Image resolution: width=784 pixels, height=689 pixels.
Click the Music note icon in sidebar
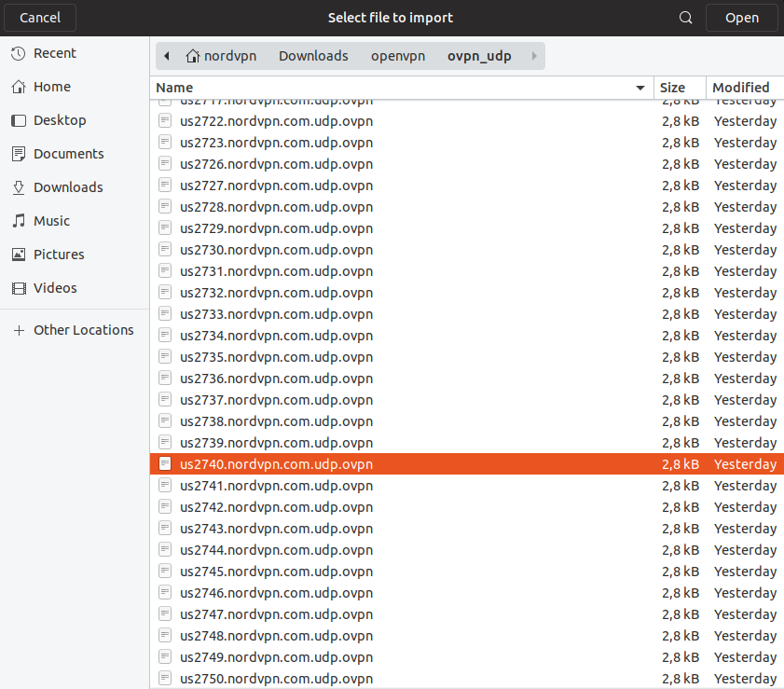[x=18, y=222]
